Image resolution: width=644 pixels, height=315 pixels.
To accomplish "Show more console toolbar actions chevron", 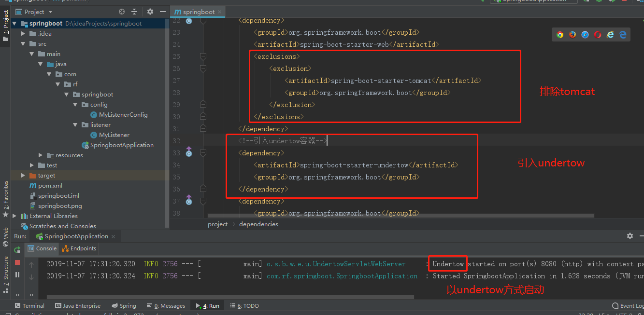I will click(32, 294).
